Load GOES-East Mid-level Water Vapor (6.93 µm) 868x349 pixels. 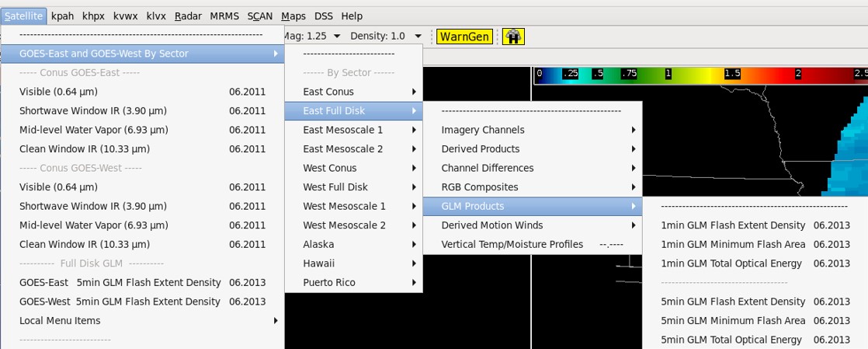(x=142, y=130)
